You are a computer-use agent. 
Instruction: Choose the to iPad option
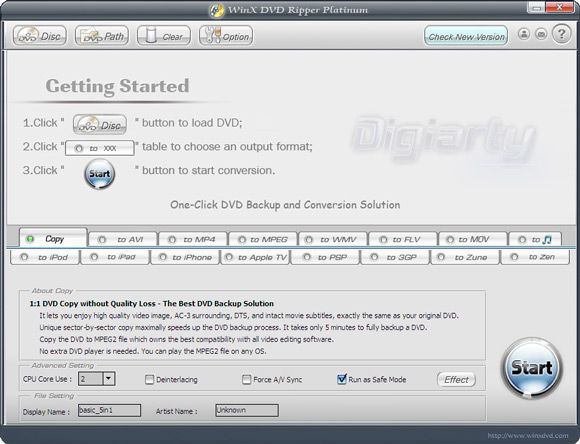115,257
